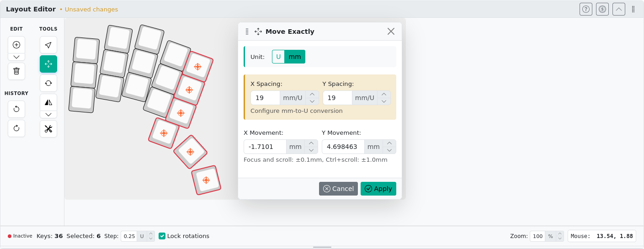This screenshot has width=644, height=249.
Task: Expand the mirror options chevron
Action: tap(48, 115)
